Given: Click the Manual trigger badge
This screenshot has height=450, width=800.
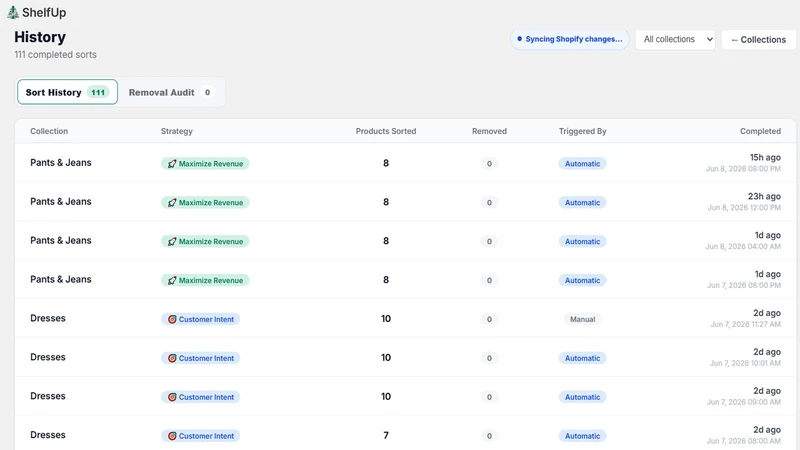Looking at the screenshot, I should coord(583,319).
